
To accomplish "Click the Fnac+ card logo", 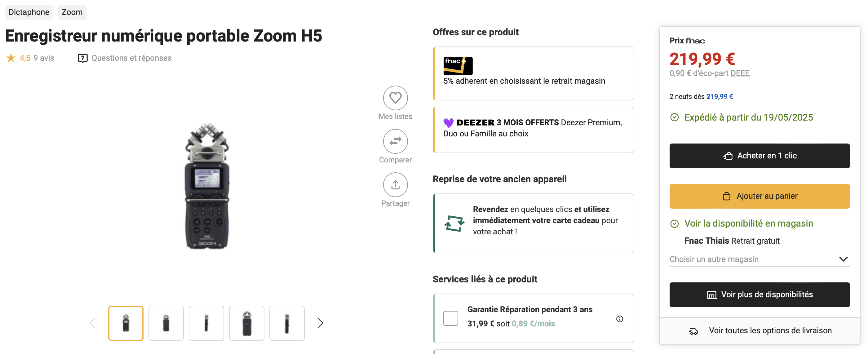I will coord(458,66).
